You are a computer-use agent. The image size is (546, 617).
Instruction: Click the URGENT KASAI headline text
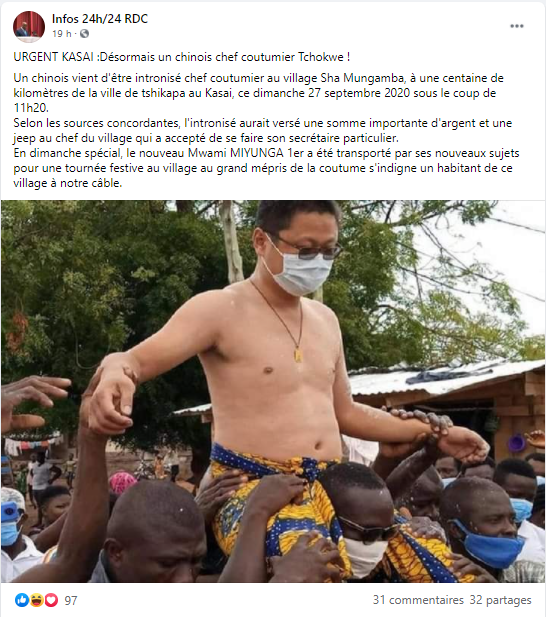tap(182, 57)
